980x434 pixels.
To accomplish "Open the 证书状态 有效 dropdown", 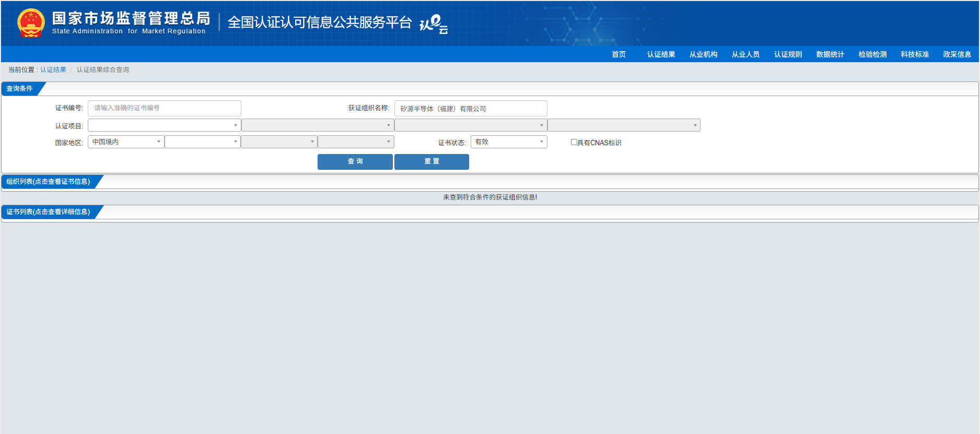I will [509, 142].
